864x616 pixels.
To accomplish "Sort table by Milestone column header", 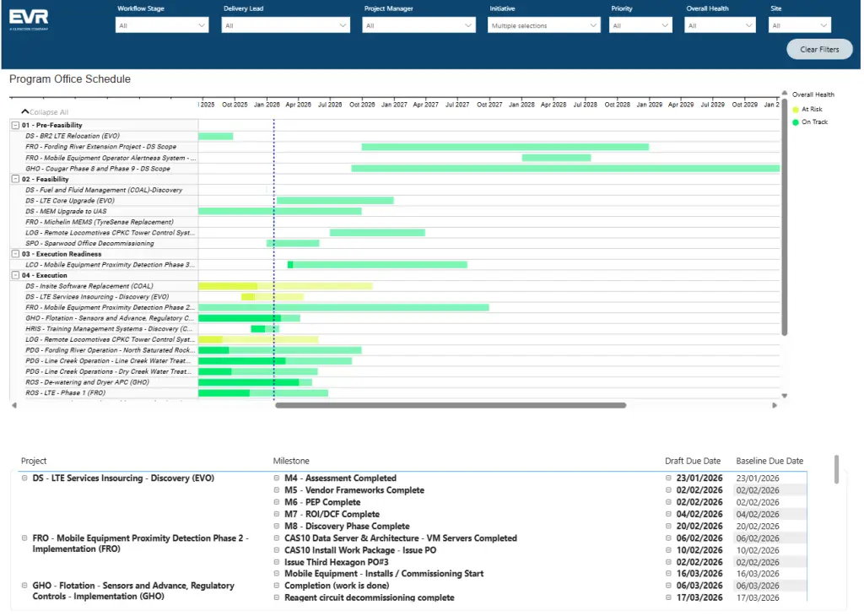I will coord(291,461).
